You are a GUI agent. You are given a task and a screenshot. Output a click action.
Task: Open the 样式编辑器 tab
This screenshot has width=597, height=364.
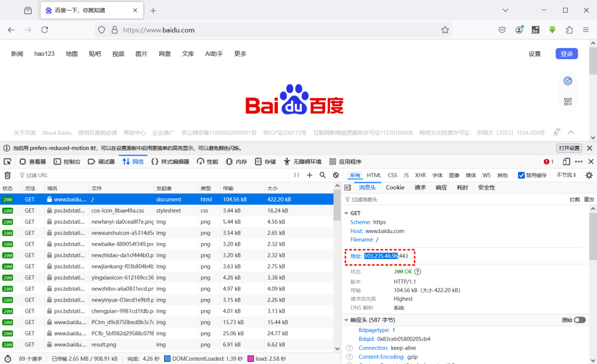pos(170,162)
